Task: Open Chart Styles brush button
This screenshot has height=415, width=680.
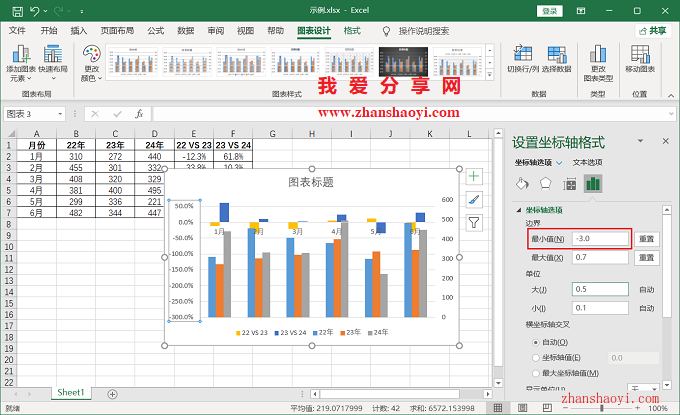Action: (474, 199)
